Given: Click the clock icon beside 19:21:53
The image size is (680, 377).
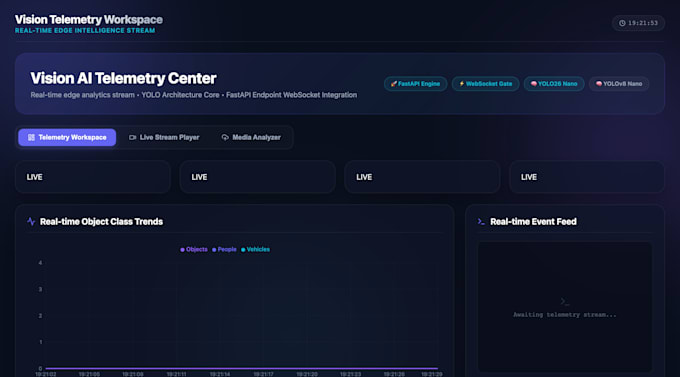Looking at the screenshot, I should (x=622, y=23).
